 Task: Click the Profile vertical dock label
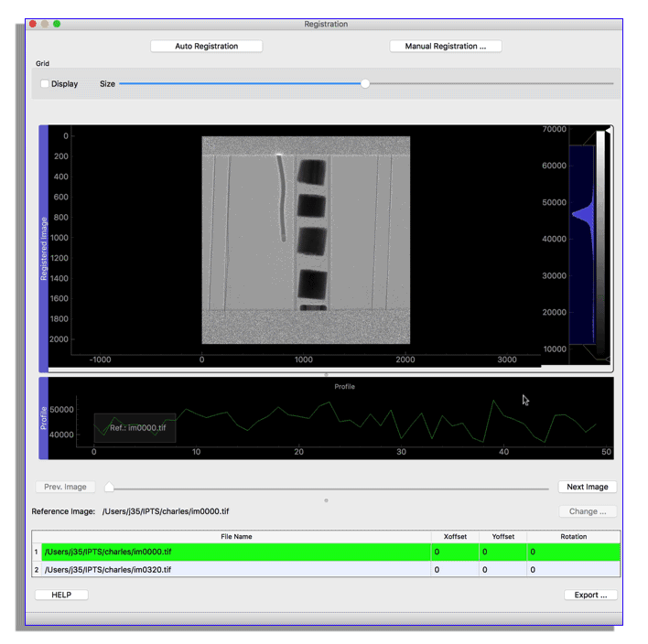pyautogui.click(x=43, y=417)
